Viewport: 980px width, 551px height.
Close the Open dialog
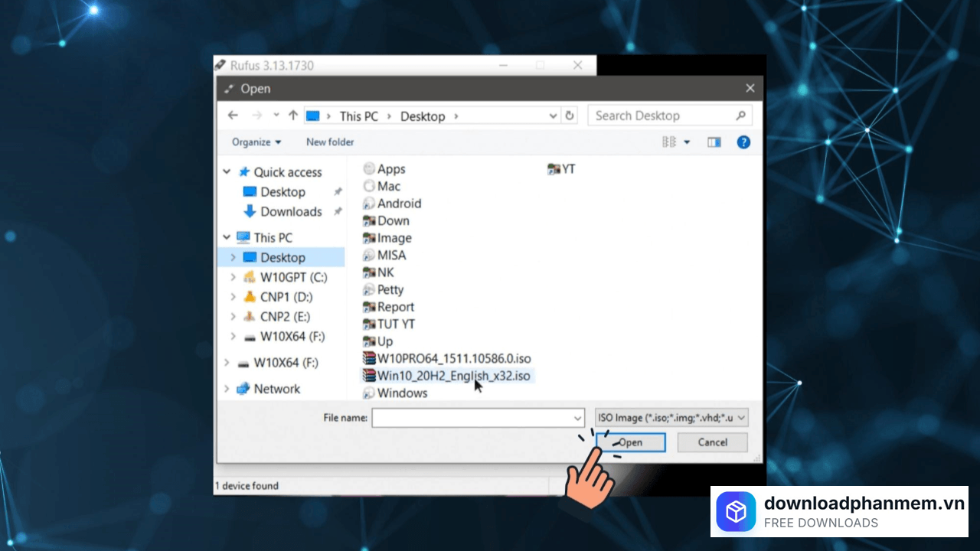pyautogui.click(x=750, y=89)
